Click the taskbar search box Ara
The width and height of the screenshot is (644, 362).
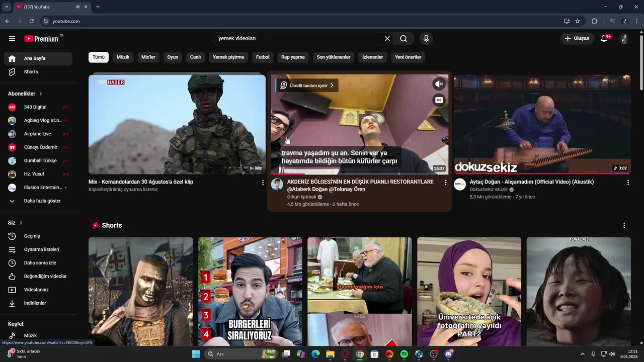242,354
